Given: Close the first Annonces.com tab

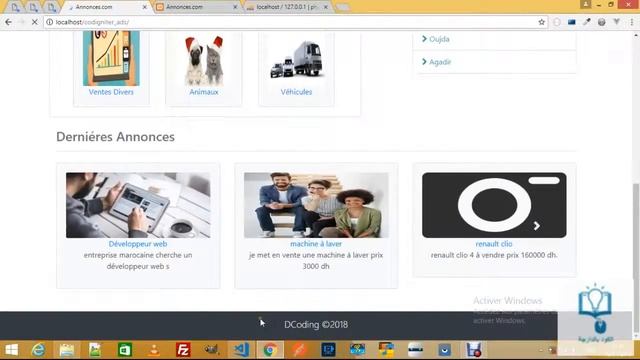Looking at the screenshot, I should [x=144, y=7].
